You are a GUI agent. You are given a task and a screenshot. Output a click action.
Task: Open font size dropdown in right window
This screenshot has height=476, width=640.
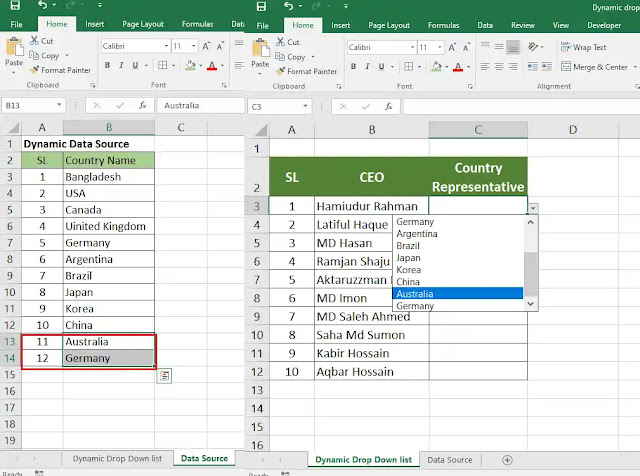440,47
